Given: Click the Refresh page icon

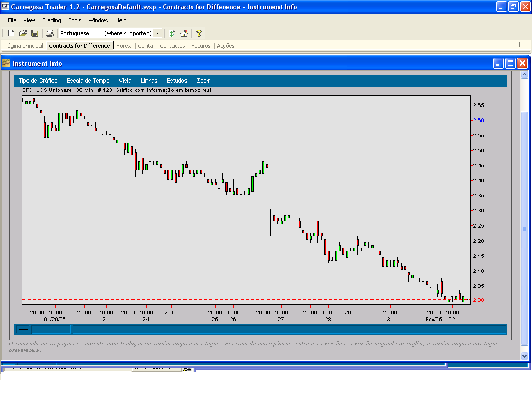Looking at the screenshot, I should pos(172,33).
